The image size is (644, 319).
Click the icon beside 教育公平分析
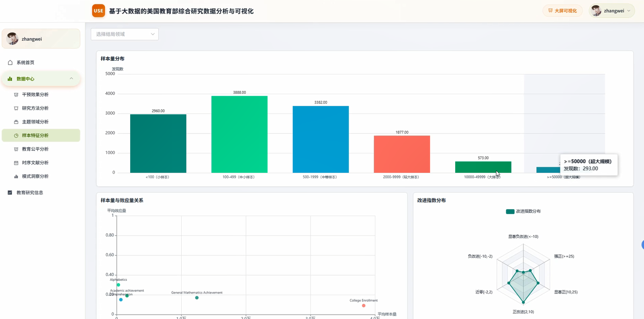tap(16, 149)
